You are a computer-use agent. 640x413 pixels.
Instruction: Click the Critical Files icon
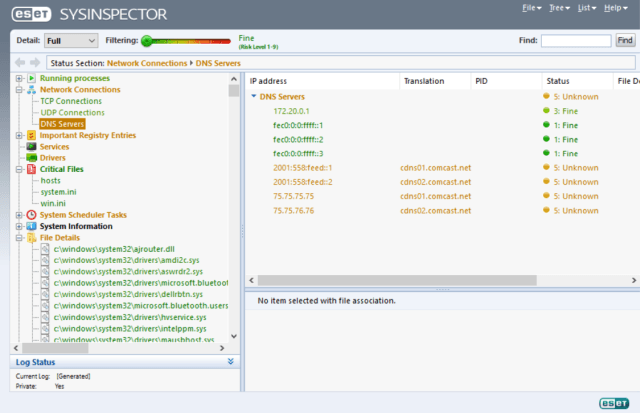click(x=31, y=169)
